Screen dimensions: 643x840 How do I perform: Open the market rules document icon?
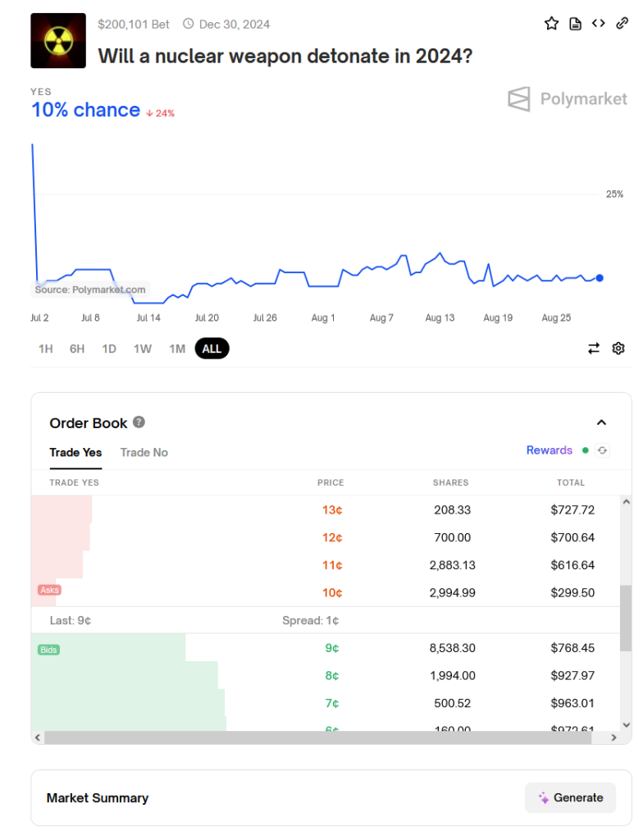(x=575, y=23)
